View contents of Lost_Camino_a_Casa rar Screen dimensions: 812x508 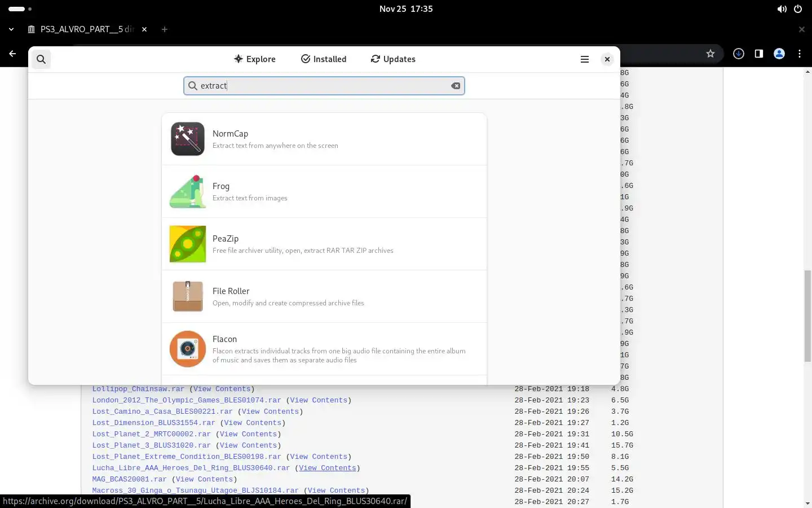[x=270, y=411]
